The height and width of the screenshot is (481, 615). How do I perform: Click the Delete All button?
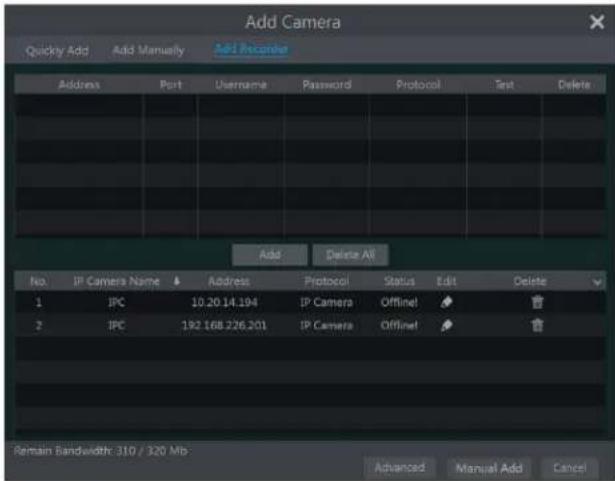point(350,255)
